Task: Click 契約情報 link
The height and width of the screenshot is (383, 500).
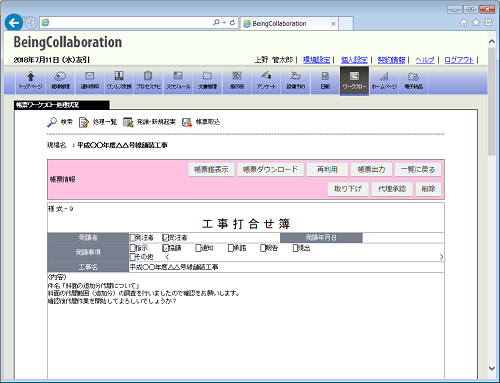Action: (391, 60)
